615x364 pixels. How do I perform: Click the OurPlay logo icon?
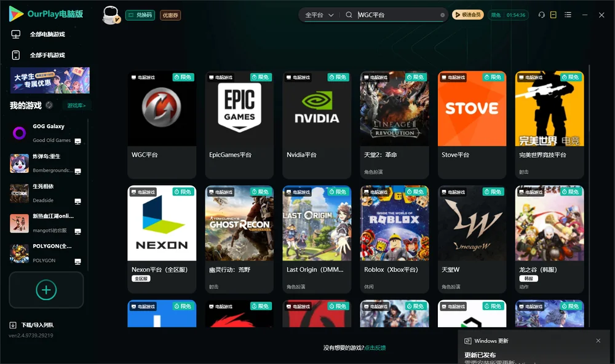(16, 14)
